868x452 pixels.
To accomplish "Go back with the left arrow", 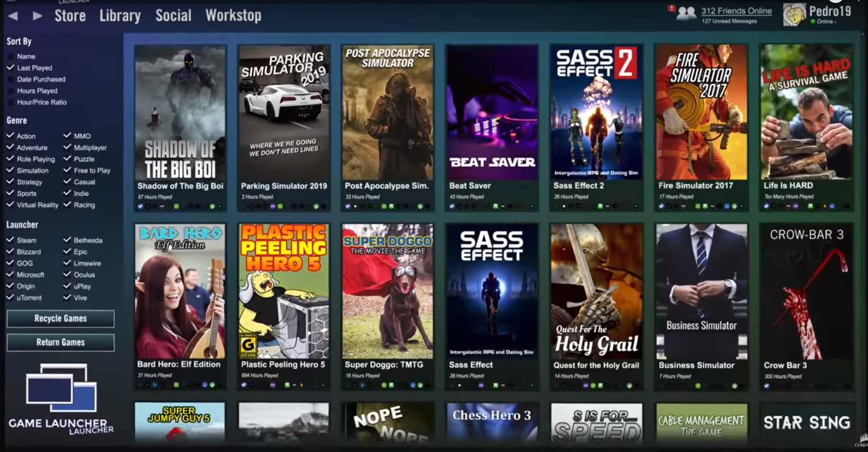I will click(12, 16).
